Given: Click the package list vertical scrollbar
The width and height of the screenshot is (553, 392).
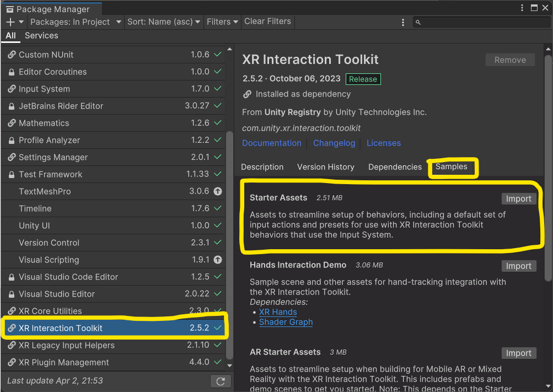Looking at the screenshot, I should (229, 246).
